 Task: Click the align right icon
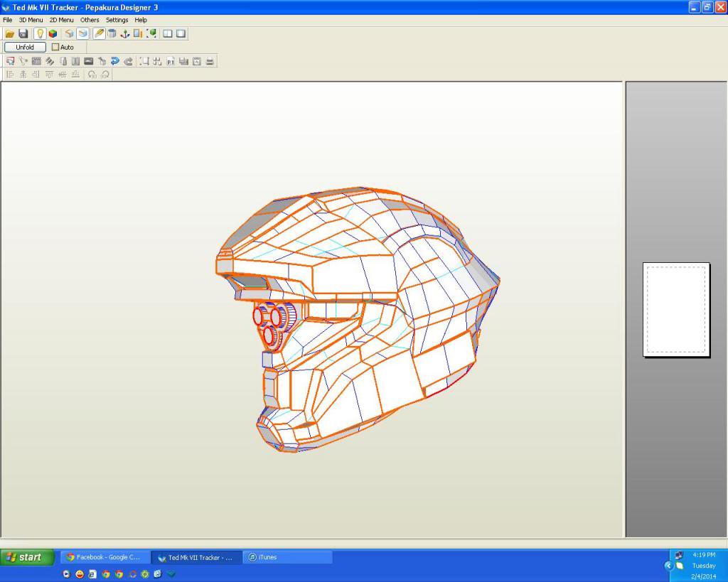click(36, 74)
